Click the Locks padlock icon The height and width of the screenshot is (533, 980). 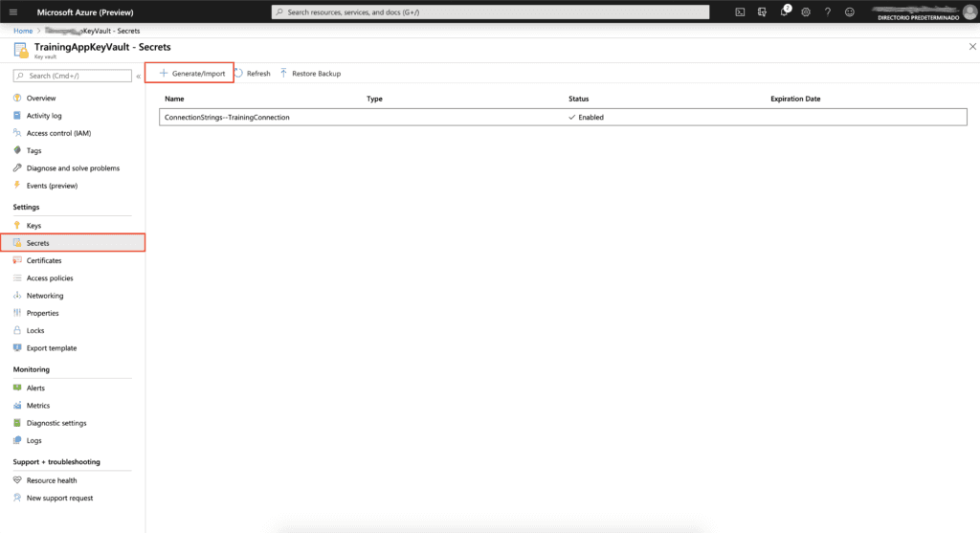(17, 330)
